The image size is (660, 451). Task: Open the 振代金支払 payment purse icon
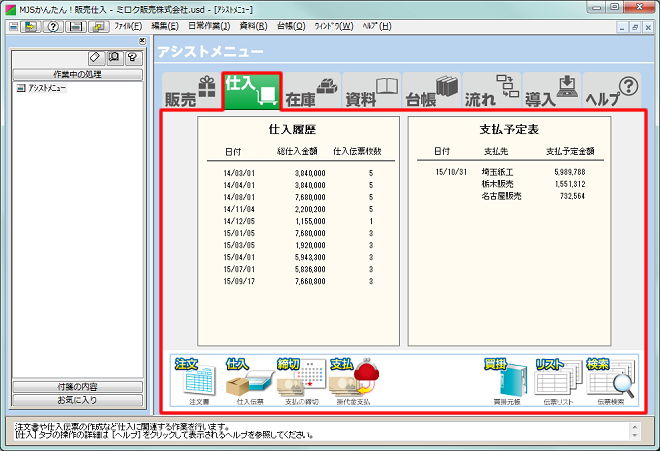[354, 381]
